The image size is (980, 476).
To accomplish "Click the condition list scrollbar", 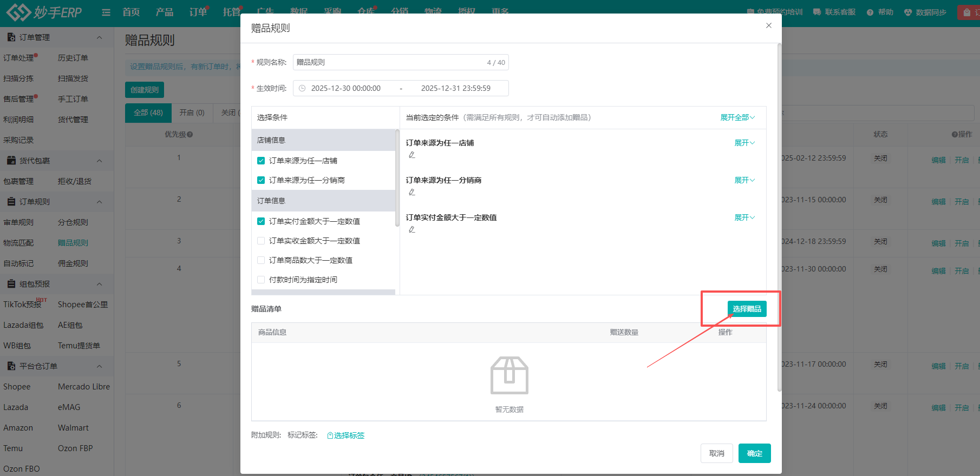I will click(397, 177).
